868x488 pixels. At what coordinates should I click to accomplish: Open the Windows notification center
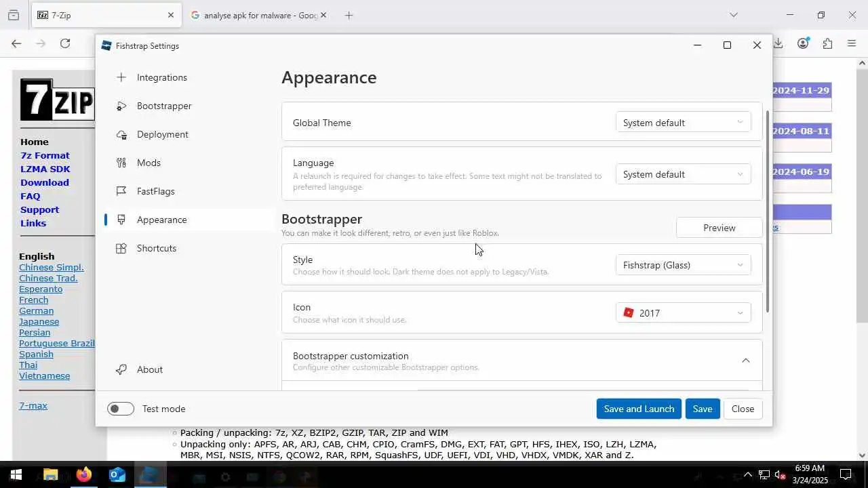(x=846, y=474)
